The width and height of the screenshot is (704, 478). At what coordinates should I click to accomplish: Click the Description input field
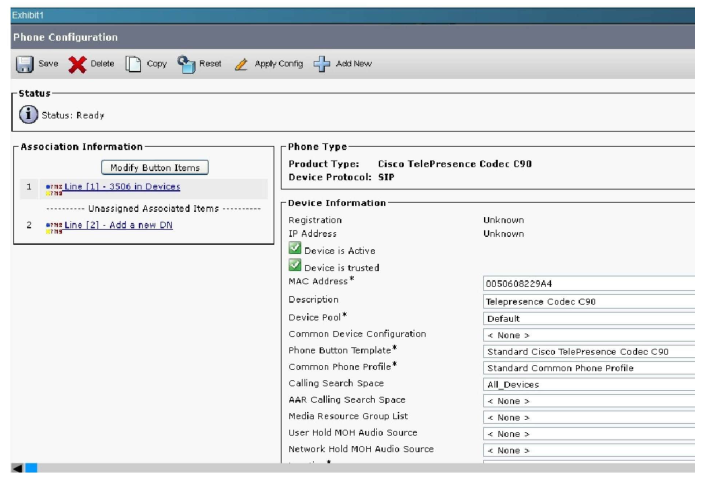pyautogui.click(x=589, y=302)
